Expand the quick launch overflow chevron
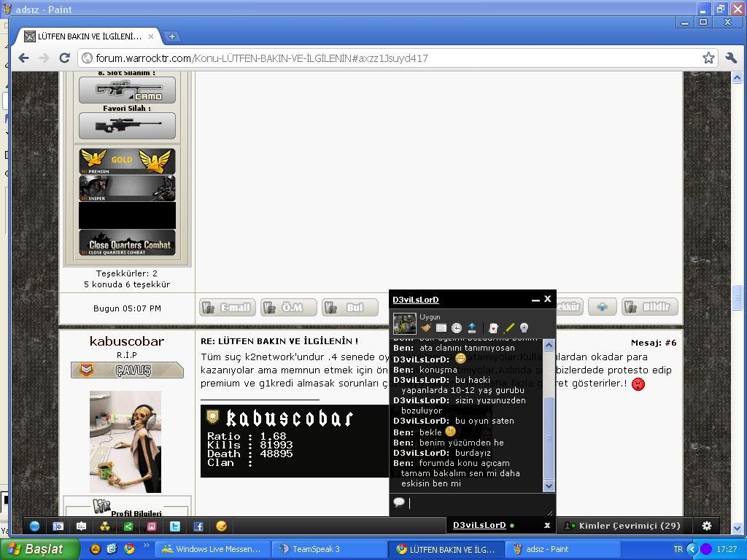The image size is (747, 560). click(x=147, y=546)
